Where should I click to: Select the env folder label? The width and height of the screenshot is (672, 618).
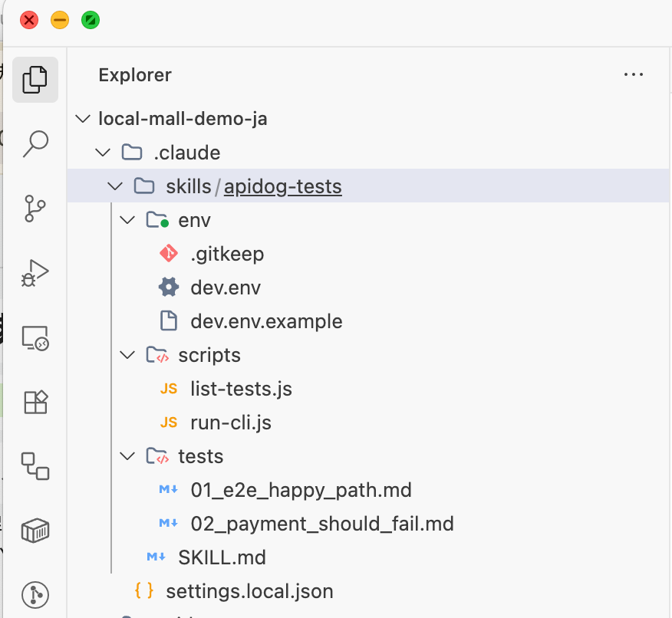(195, 220)
